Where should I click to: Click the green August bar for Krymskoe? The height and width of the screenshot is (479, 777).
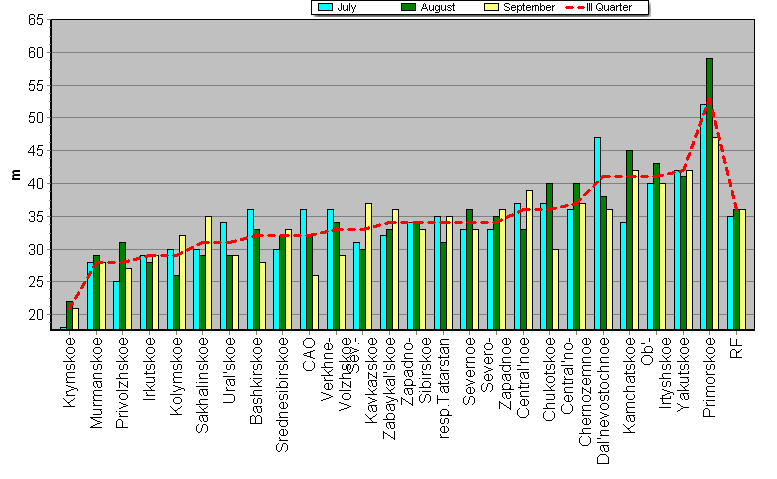click(69, 316)
